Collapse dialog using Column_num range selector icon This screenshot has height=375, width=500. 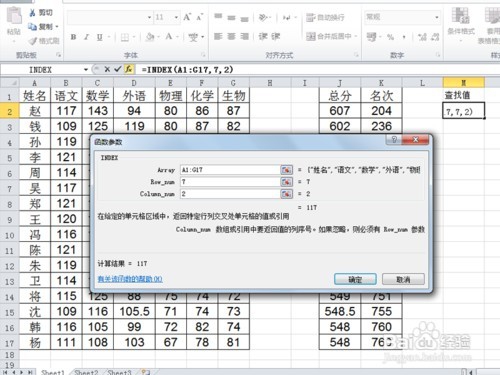286,194
